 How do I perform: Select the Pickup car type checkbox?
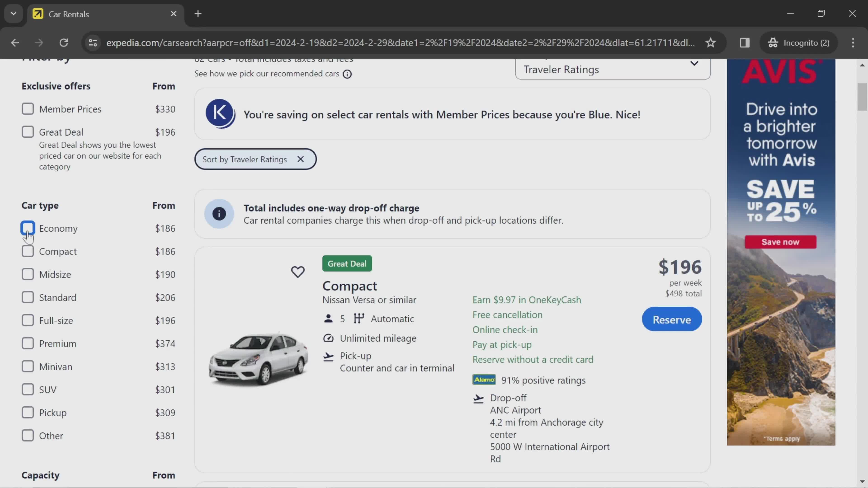28,412
